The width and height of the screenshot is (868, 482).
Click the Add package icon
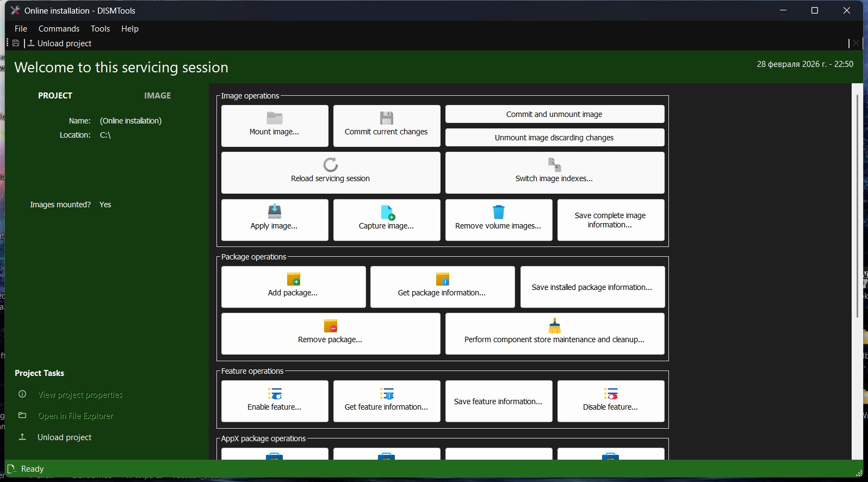point(294,279)
